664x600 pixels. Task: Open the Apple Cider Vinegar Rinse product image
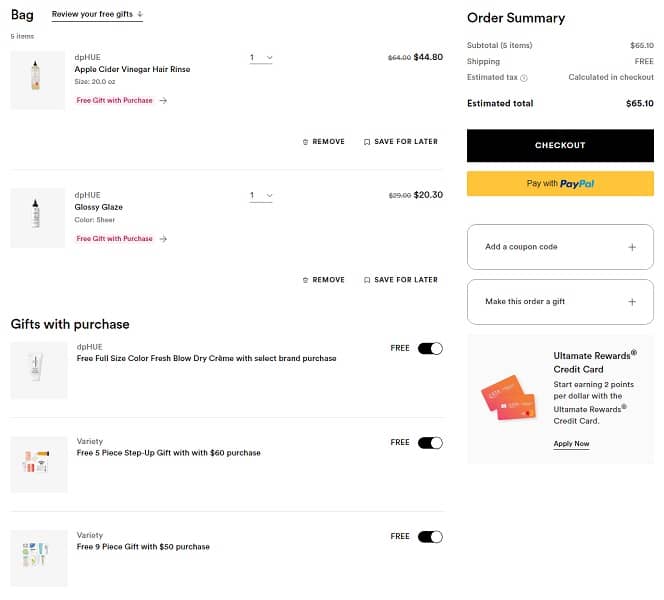point(38,80)
